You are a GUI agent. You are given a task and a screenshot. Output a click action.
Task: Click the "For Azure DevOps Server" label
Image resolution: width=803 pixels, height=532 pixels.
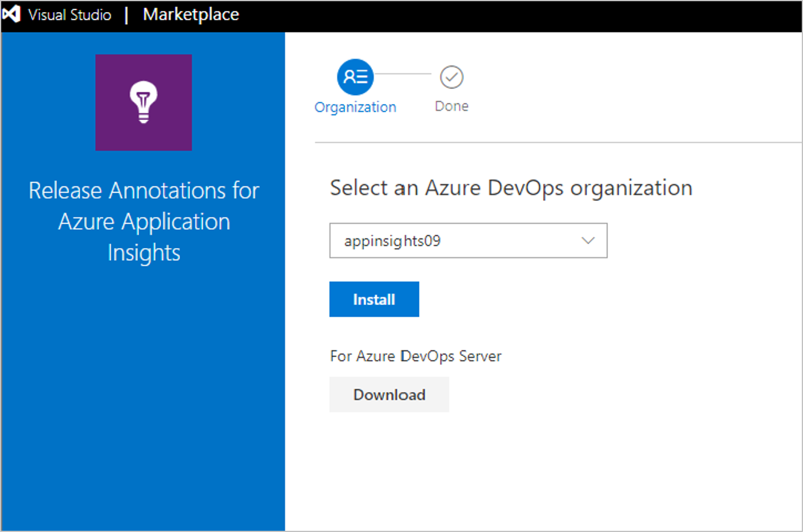(x=416, y=356)
